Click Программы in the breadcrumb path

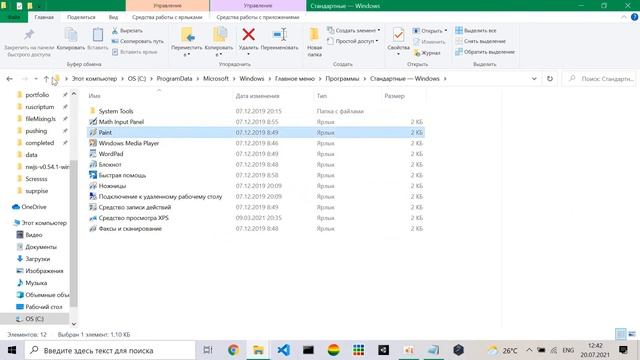click(x=342, y=79)
